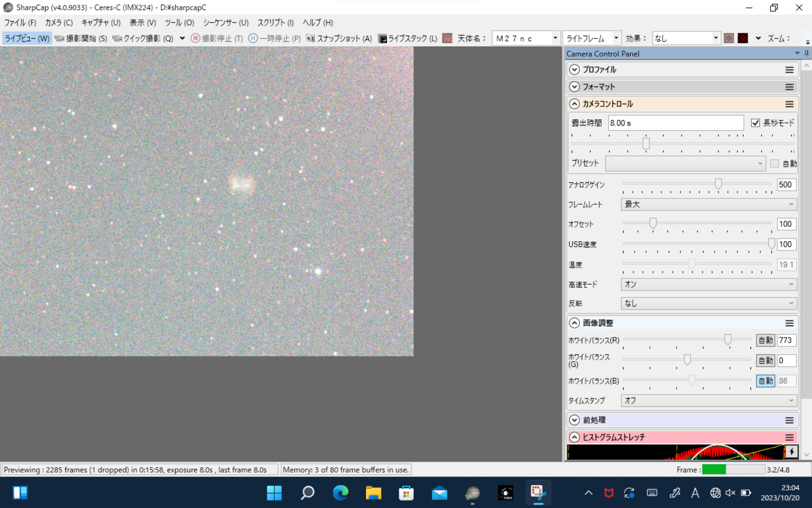
Task: Enable the 自動 checkbox beside プリセット
Action: [x=775, y=163]
